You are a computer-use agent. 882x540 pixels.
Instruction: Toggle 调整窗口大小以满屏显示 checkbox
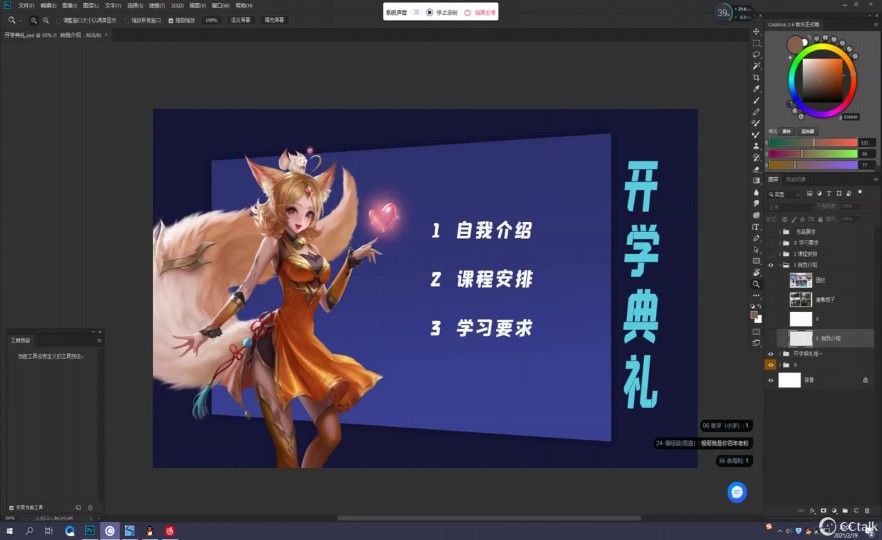pos(58,20)
